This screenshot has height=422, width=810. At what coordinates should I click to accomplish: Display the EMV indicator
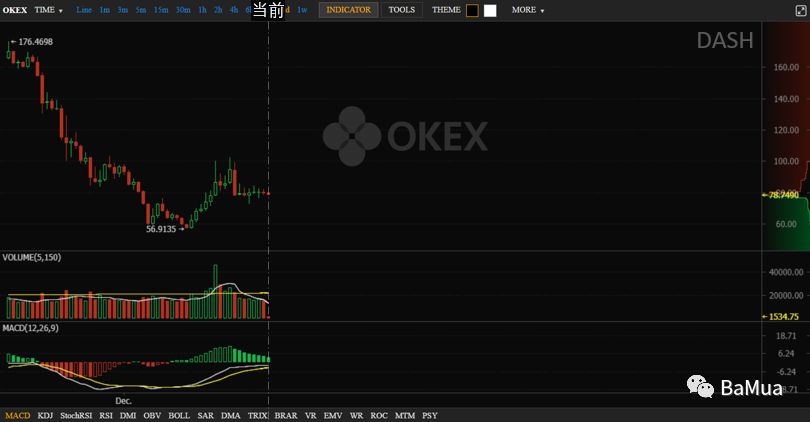333,415
